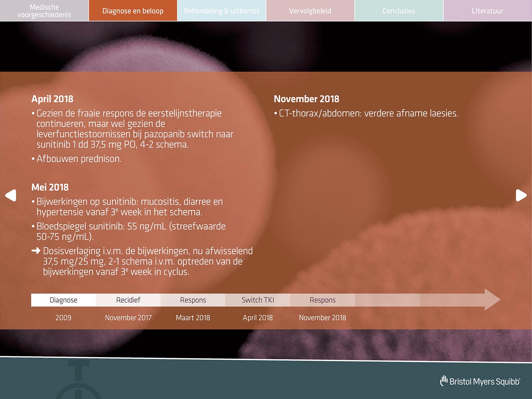Select the Respons step for November 2018
The width and height of the screenshot is (532, 399).
(x=323, y=300)
